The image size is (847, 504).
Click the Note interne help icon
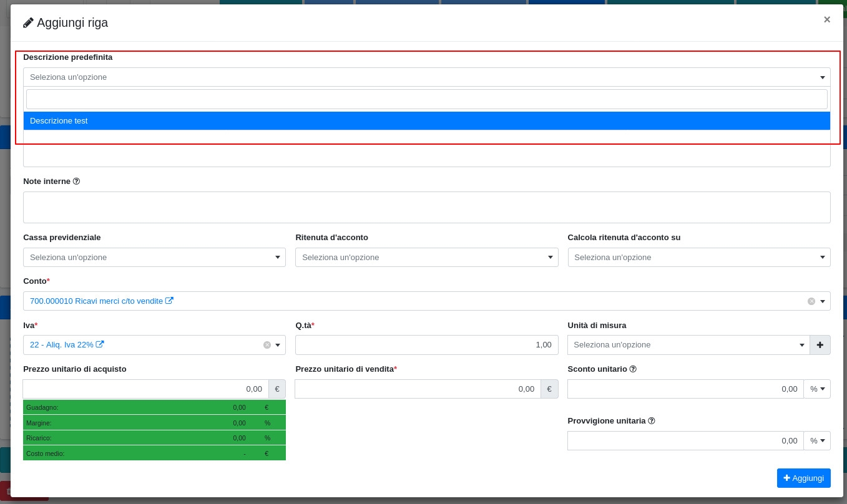[x=76, y=182]
